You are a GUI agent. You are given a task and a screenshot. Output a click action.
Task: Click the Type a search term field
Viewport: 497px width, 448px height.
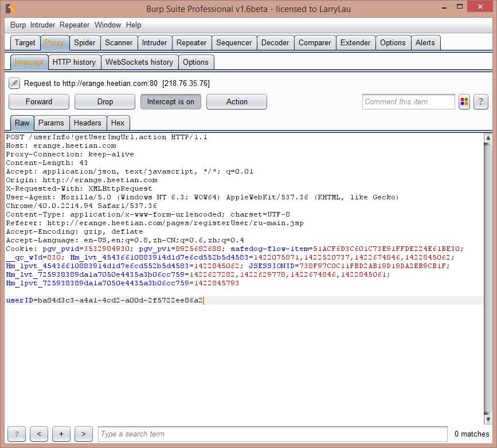click(273, 434)
